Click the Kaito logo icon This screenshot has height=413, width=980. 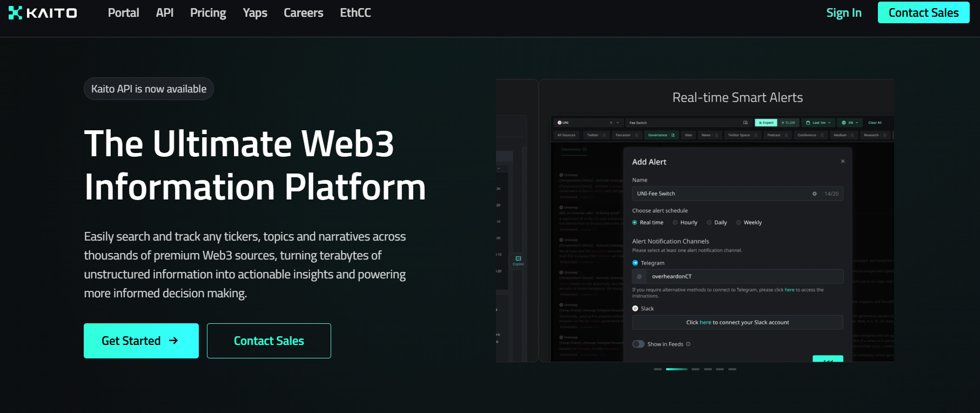tap(15, 12)
